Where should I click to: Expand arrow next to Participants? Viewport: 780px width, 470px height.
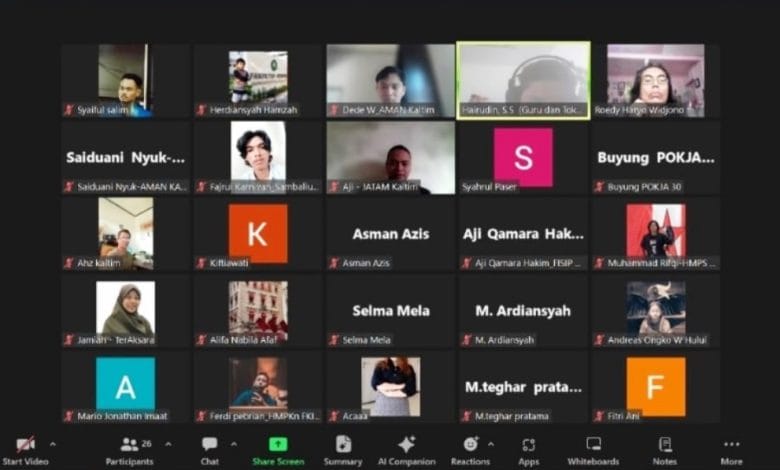pos(168,444)
